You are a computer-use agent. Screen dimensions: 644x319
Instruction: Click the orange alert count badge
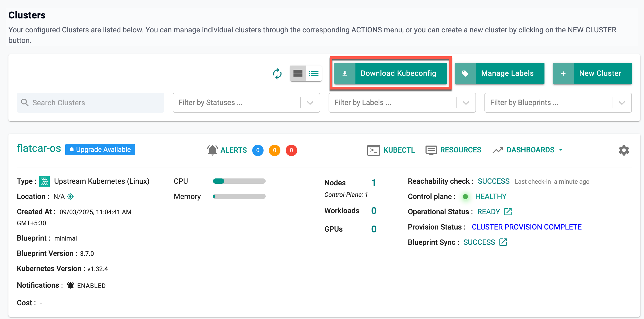tap(275, 150)
